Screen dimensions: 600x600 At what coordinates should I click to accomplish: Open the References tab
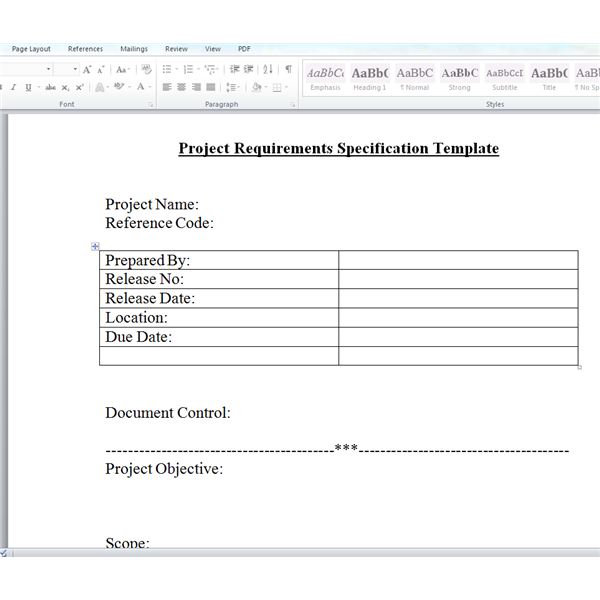(x=85, y=49)
